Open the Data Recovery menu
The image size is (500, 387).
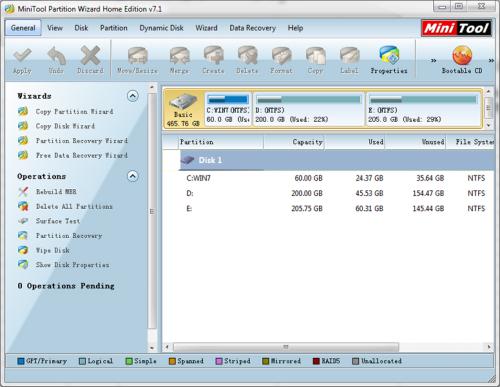[x=252, y=28]
